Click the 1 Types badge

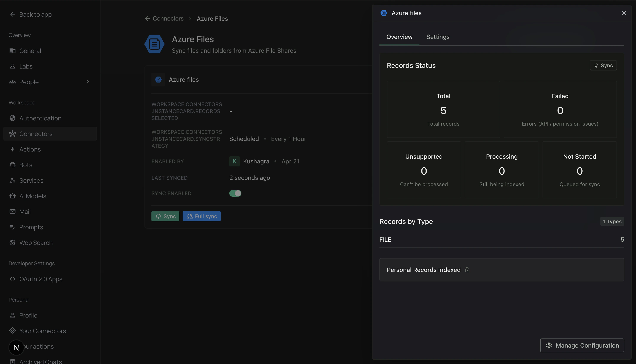pyautogui.click(x=612, y=222)
